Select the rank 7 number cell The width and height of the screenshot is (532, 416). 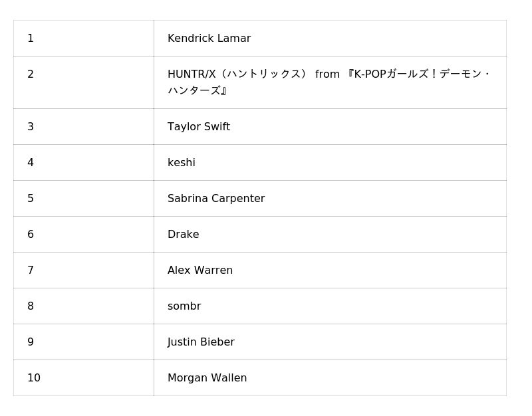click(31, 270)
